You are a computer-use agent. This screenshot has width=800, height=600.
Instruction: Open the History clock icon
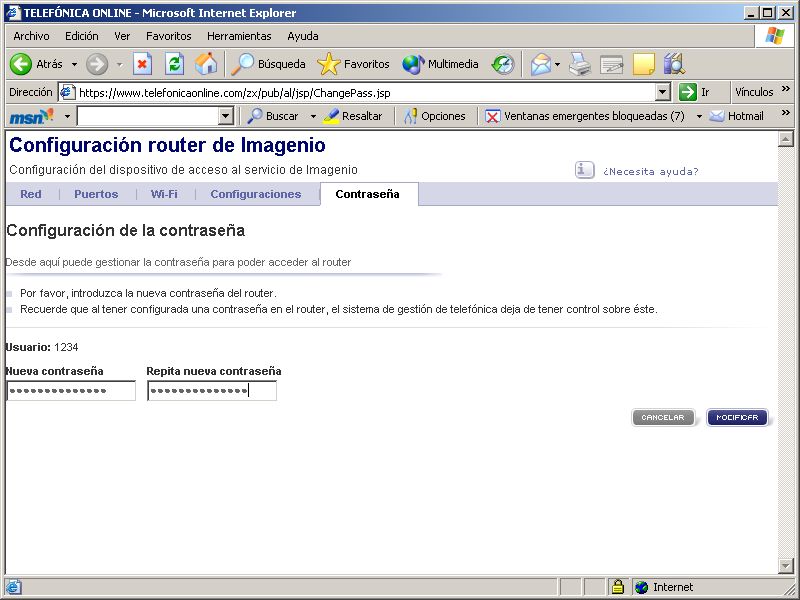(x=503, y=64)
